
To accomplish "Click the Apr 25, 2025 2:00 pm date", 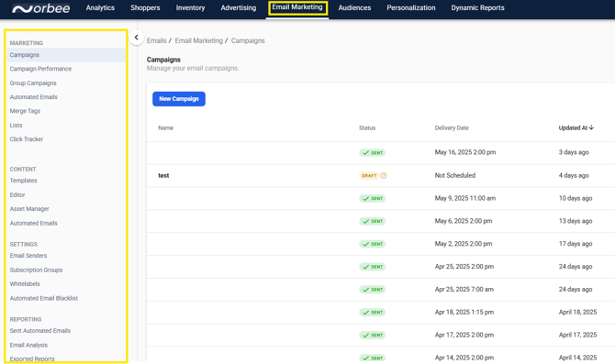I will coord(464,267).
